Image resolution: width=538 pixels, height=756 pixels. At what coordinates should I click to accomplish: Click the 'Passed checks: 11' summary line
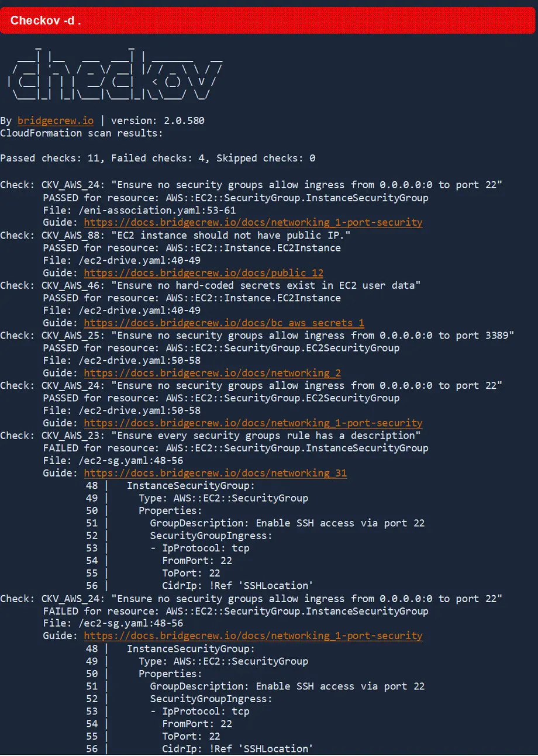[x=158, y=158]
